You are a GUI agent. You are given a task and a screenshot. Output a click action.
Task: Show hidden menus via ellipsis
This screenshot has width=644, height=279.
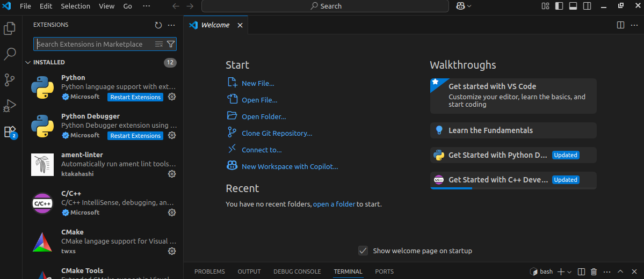pyautogui.click(x=146, y=6)
